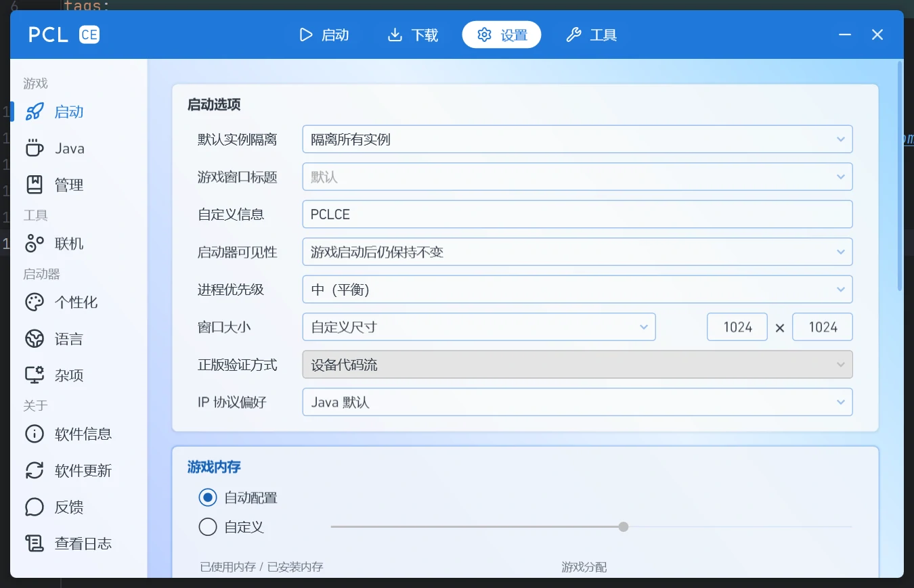
Task: Click the 已使用内存 / 已安装内存 text
Action: 261,567
